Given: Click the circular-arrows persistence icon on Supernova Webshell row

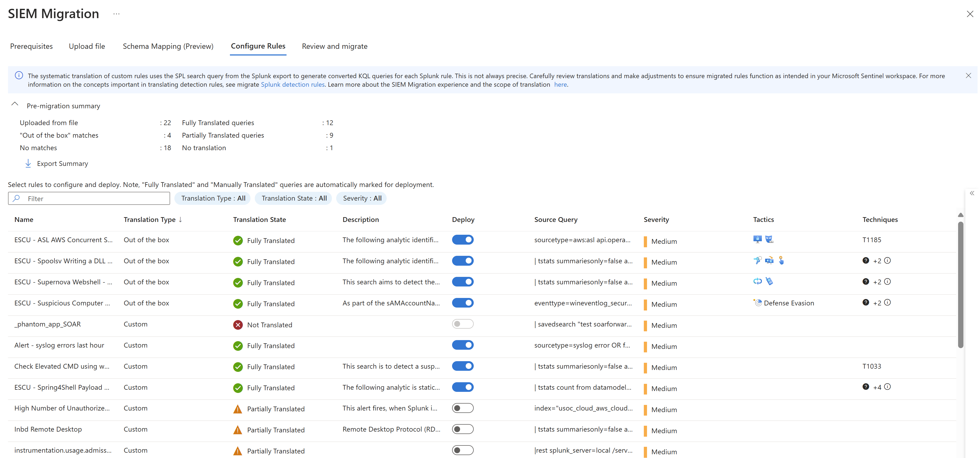Looking at the screenshot, I should [757, 281].
